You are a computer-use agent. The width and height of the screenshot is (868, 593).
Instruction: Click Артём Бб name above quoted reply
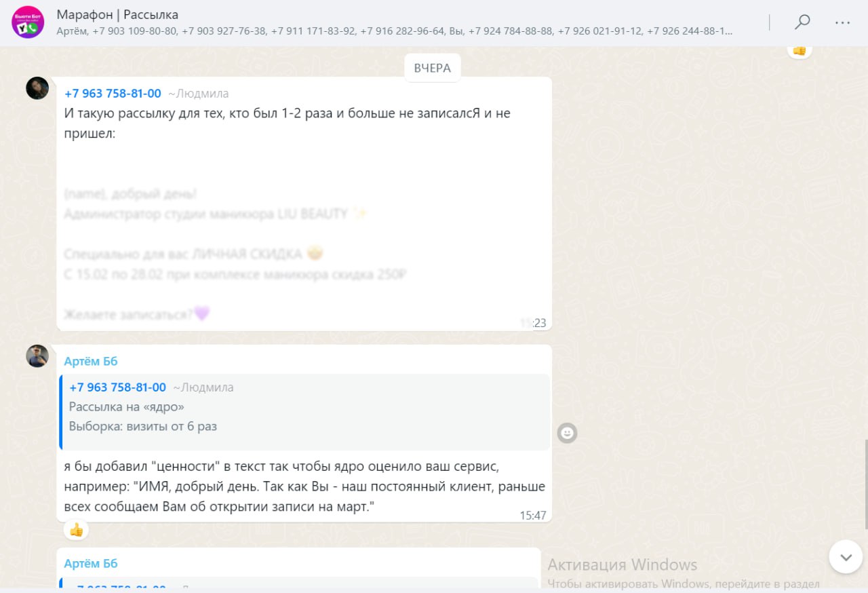[91, 361]
